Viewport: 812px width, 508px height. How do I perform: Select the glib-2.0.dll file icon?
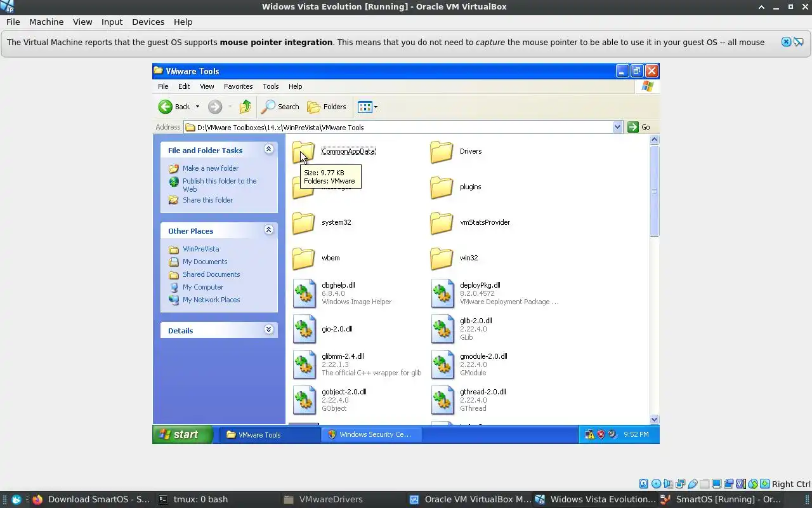pos(443,330)
